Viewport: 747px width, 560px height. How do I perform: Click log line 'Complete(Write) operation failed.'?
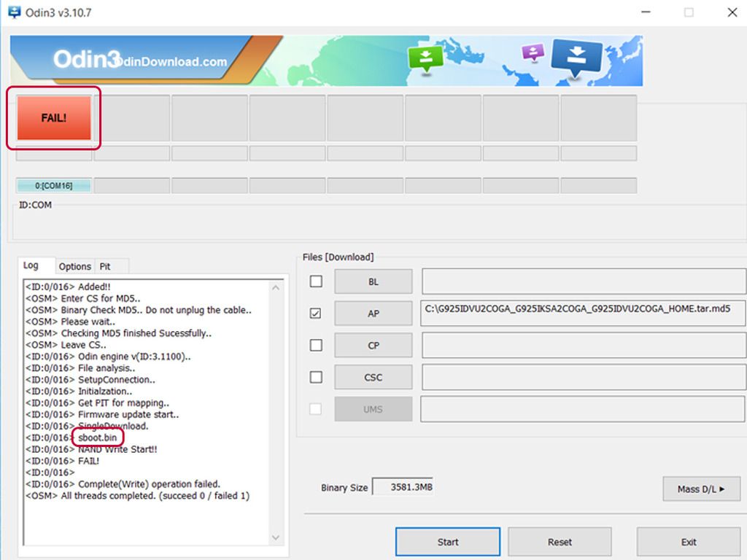(149, 484)
